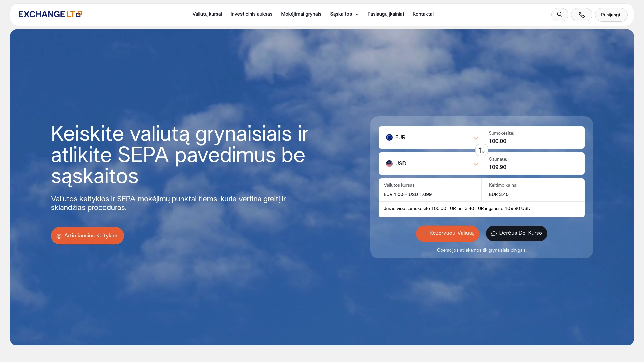Click the Sumokėsite amount field
This screenshot has width=644, height=362.
(x=533, y=137)
